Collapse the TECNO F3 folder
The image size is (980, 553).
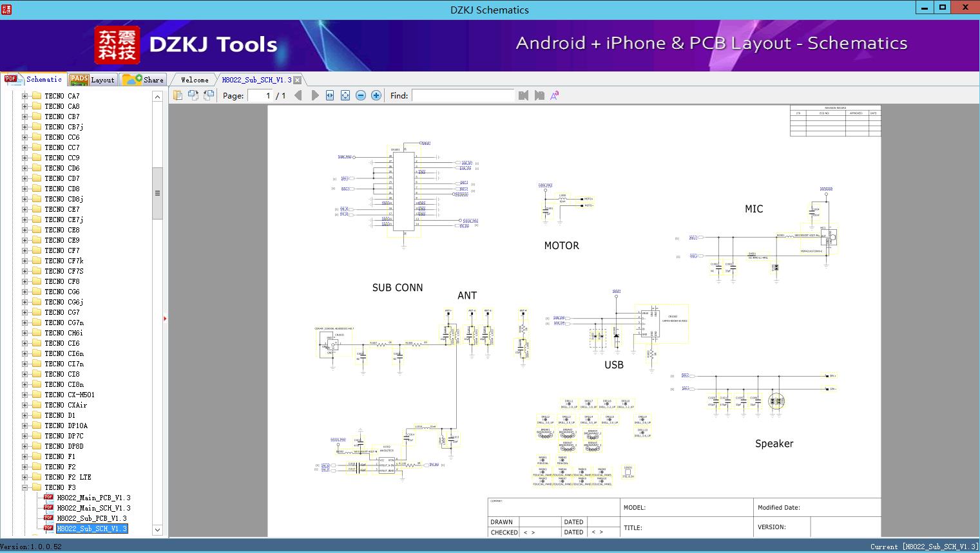click(x=25, y=487)
